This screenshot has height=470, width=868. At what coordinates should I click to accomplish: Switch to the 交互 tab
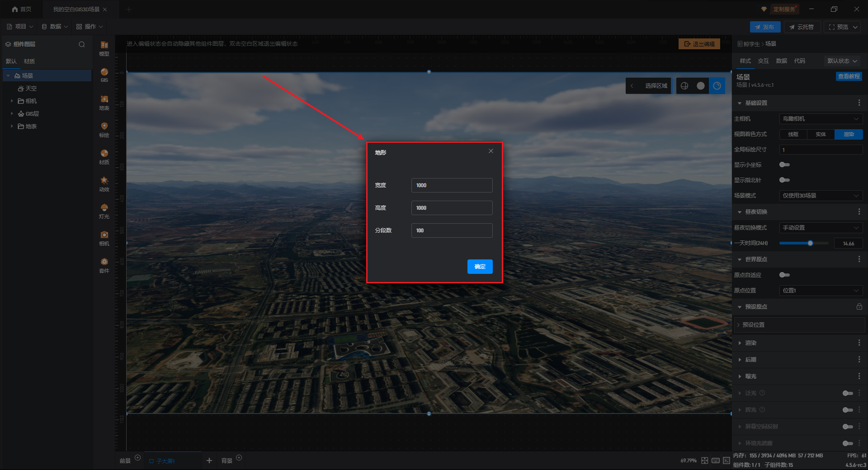(x=763, y=61)
